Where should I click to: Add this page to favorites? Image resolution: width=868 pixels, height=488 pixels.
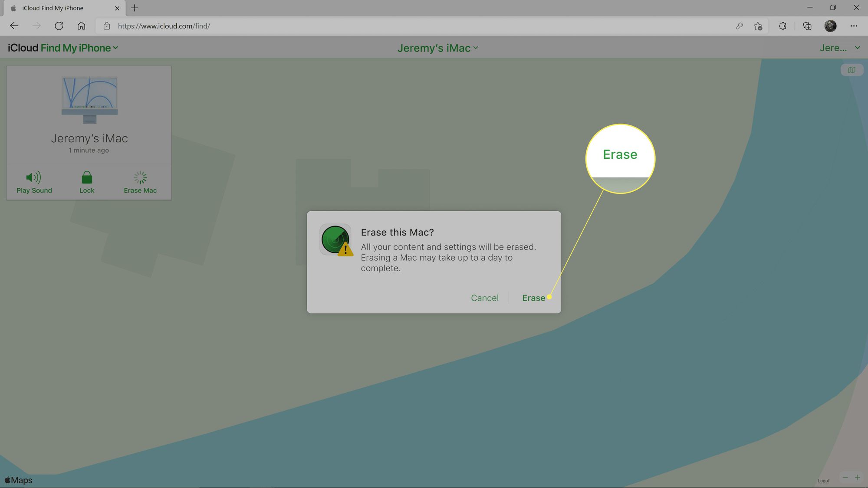click(758, 26)
